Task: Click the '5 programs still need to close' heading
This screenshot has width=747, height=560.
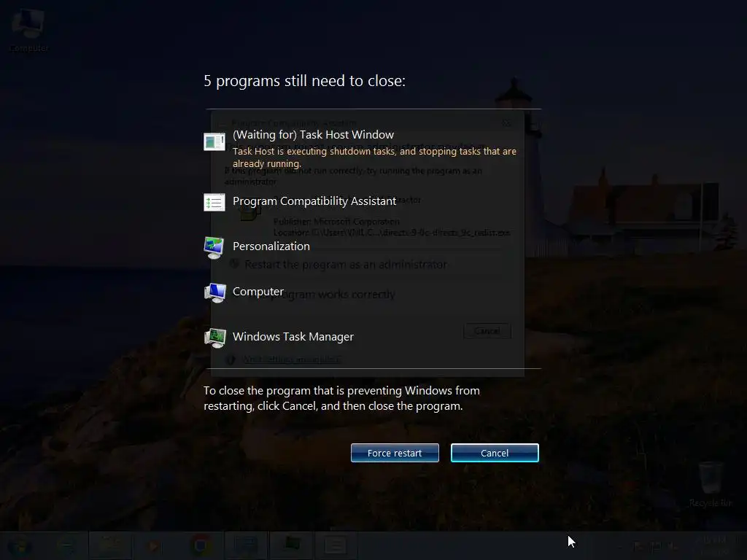Action: pos(304,81)
